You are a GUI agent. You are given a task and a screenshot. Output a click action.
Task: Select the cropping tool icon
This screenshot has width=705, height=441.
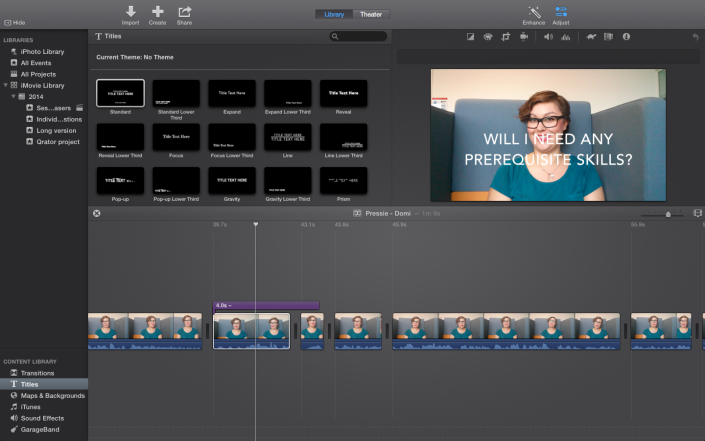pos(506,37)
